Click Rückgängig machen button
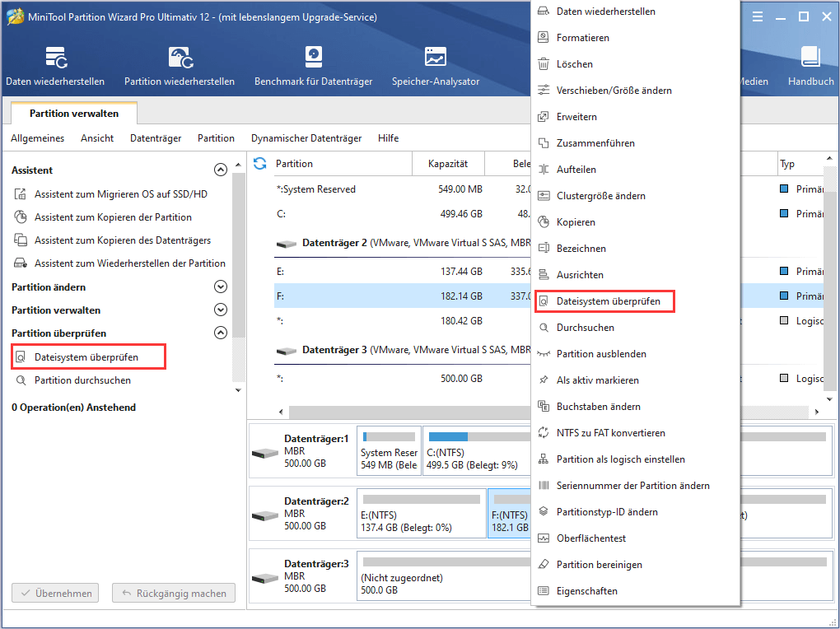 174,593
